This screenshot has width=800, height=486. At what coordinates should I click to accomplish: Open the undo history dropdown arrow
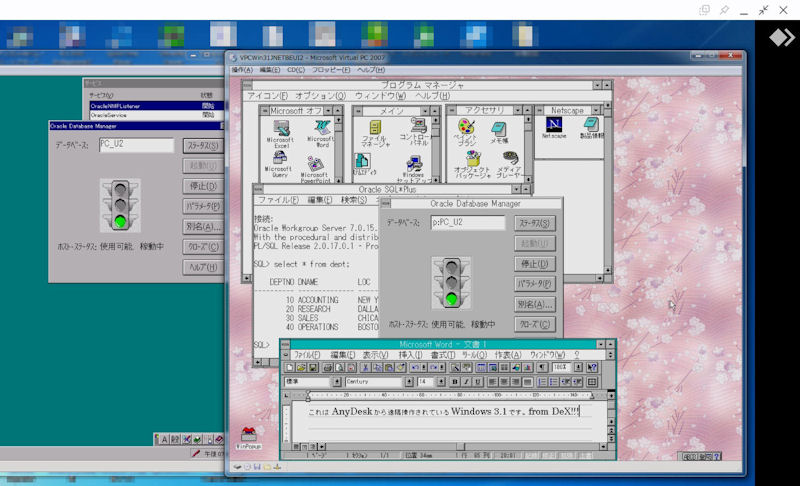(x=424, y=367)
